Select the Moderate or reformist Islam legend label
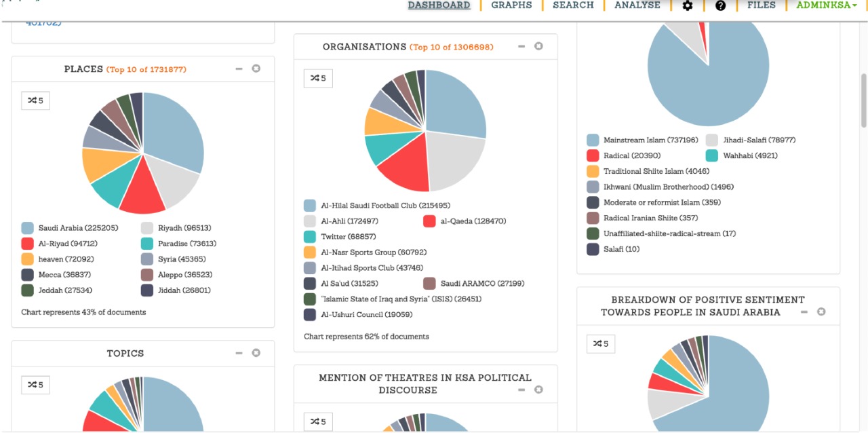The height and width of the screenshot is (433, 868). [x=663, y=203]
